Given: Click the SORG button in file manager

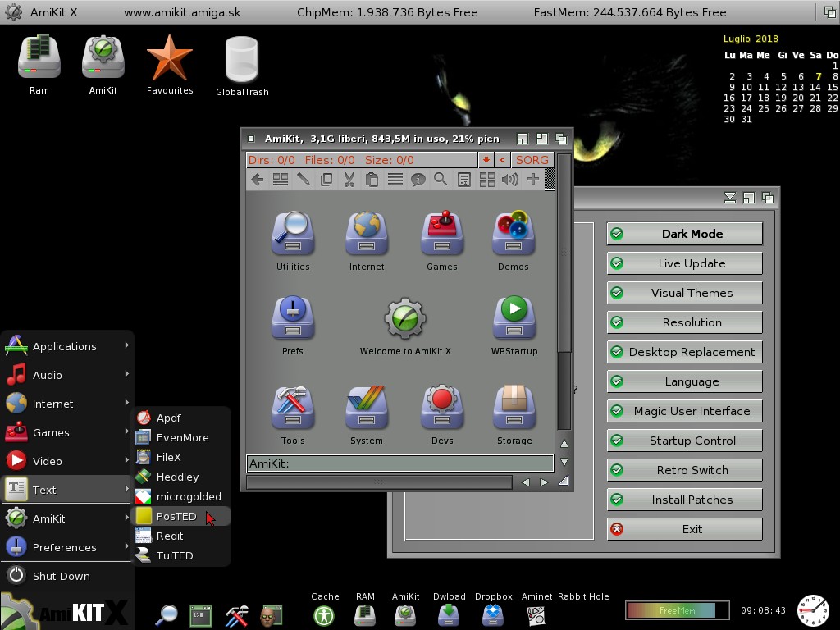Looking at the screenshot, I should (532, 160).
